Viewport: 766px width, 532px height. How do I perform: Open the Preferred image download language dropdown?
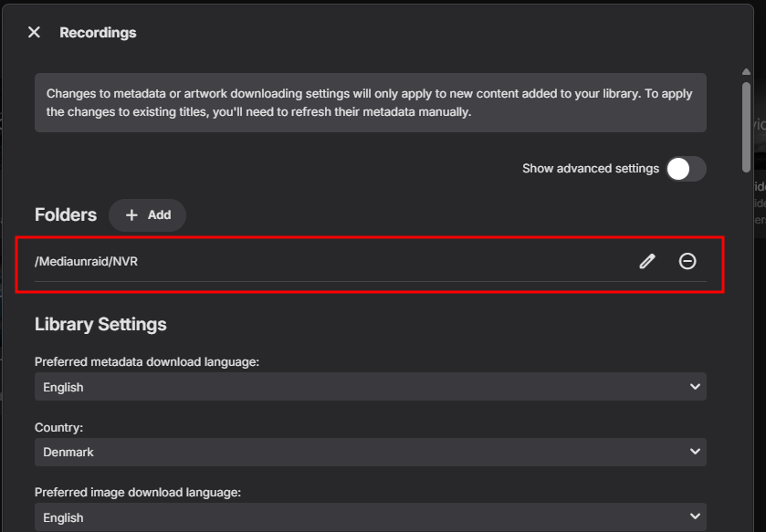370,517
